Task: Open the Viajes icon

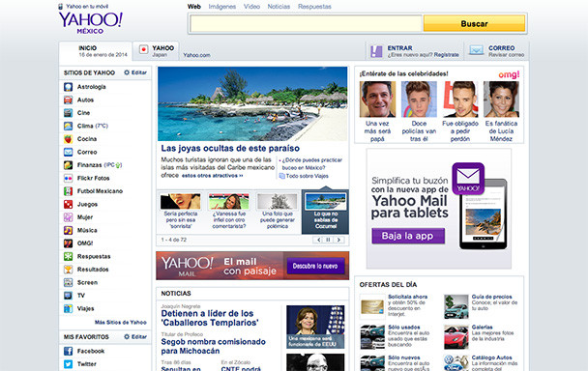Action: tap(68, 309)
